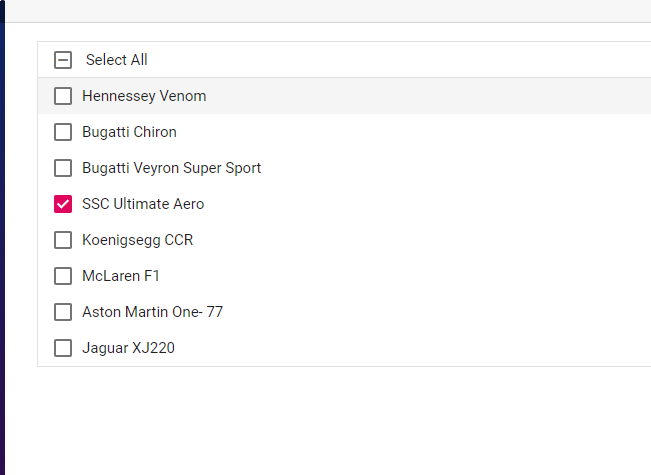Viewport: 651px width, 475px height.
Task: Click the Hennessey Venom label
Action: 144,96
